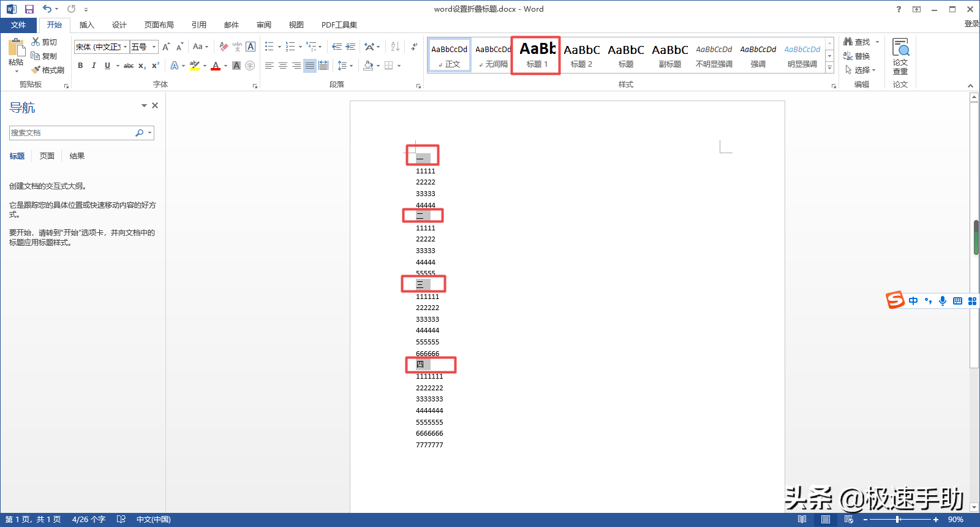Image resolution: width=980 pixels, height=527 pixels.
Task: Click the sort A-Z icon
Action: pos(395,47)
